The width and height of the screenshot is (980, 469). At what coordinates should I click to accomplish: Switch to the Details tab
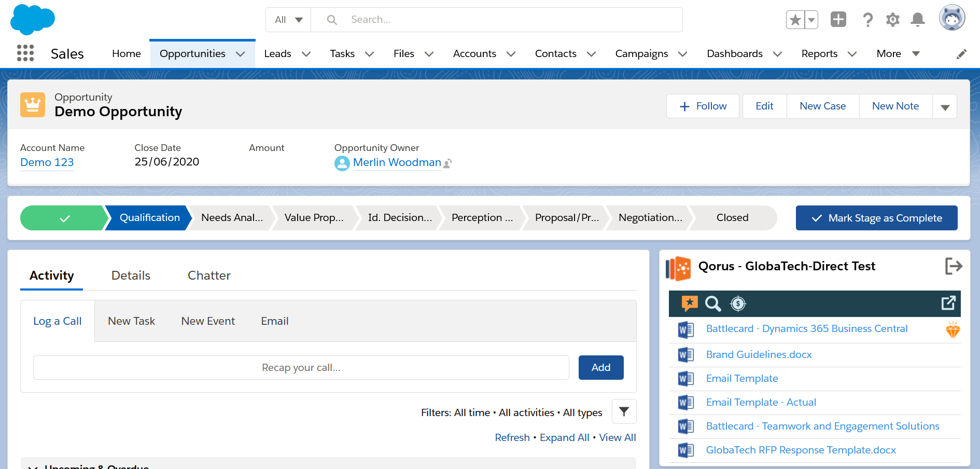click(131, 275)
